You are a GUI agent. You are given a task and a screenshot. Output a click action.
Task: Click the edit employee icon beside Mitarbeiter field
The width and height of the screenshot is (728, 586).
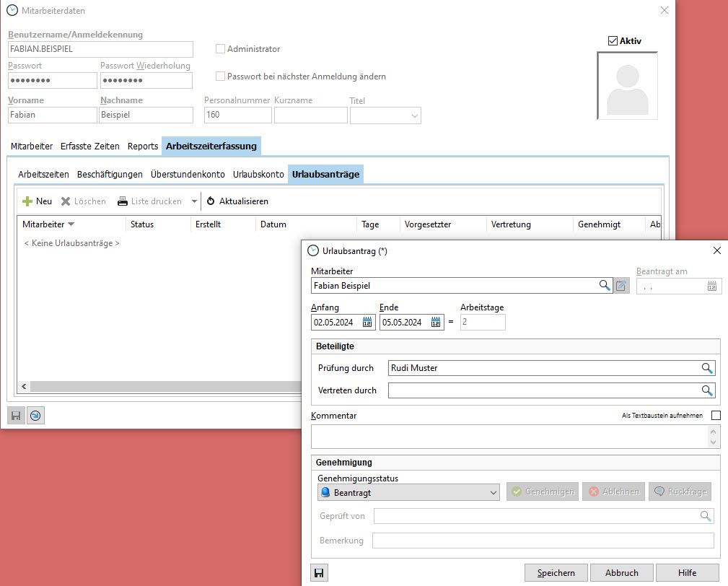(621, 286)
